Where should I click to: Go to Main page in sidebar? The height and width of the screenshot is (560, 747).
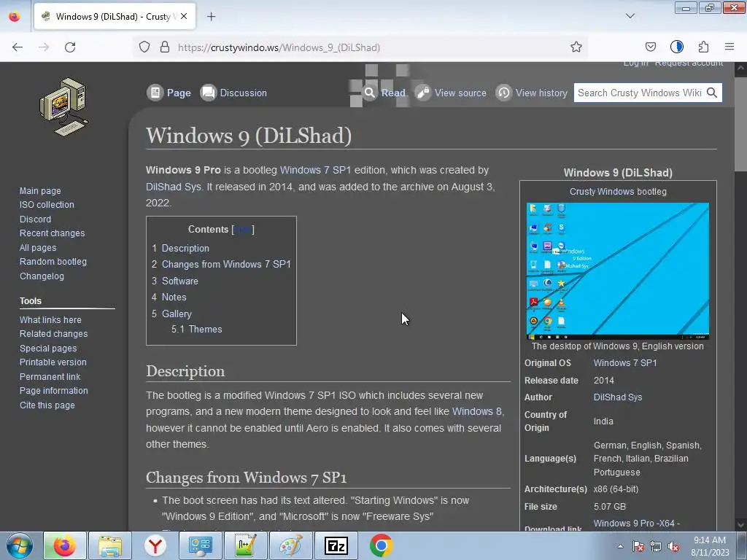(x=40, y=191)
